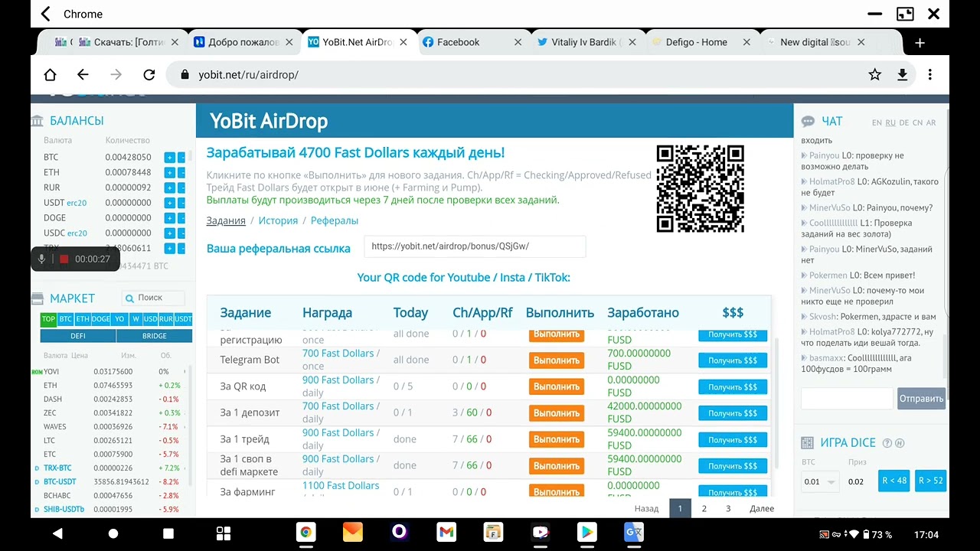Click the Далее next page link
980x551 pixels.
click(x=762, y=508)
